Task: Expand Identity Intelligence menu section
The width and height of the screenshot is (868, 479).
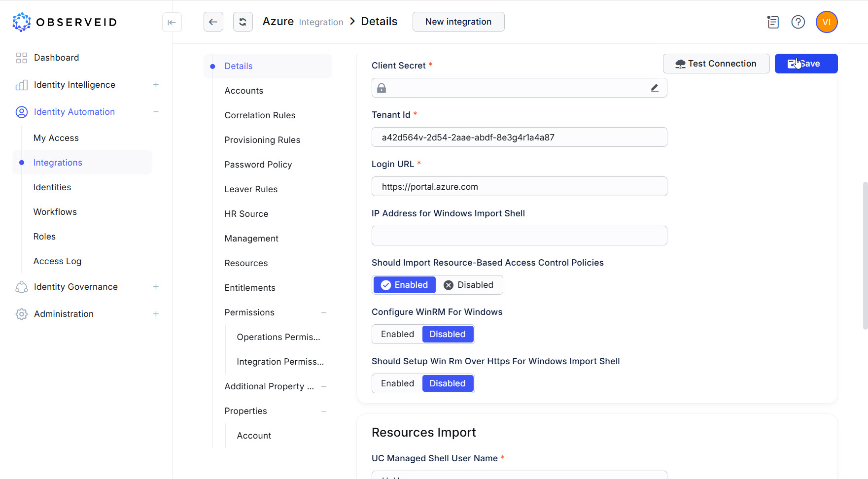Action: click(156, 85)
